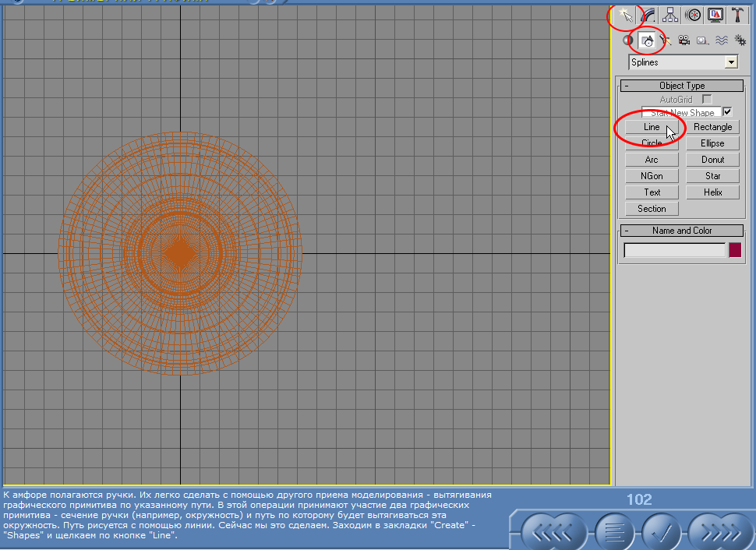The height and width of the screenshot is (550, 756).
Task: Click the NGon spline button
Action: point(652,176)
